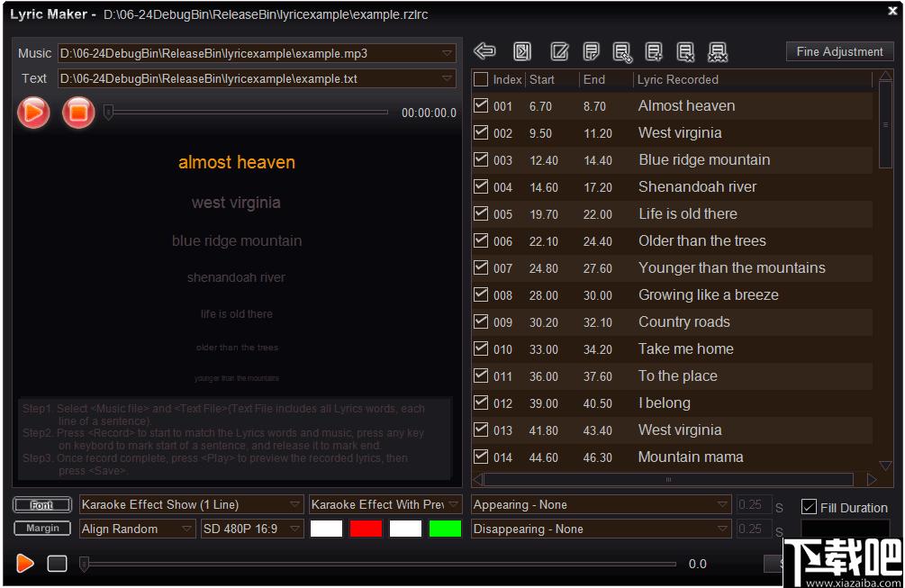Click the back arrow icon in lyric toolbar
Viewport: 905px width, 588px height.
[x=484, y=51]
